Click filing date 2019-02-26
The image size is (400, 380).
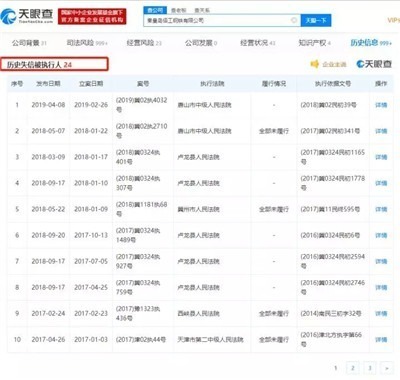[x=91, y=105]
